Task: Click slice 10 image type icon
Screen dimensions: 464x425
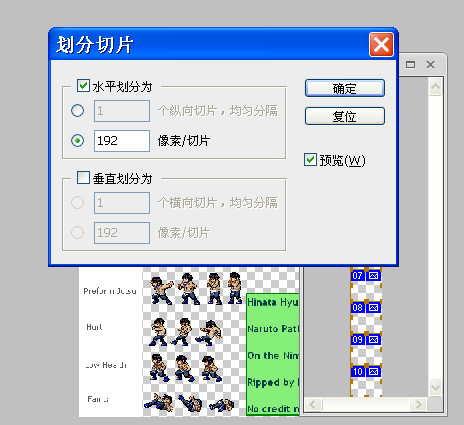Action: (x=374, y=371)
